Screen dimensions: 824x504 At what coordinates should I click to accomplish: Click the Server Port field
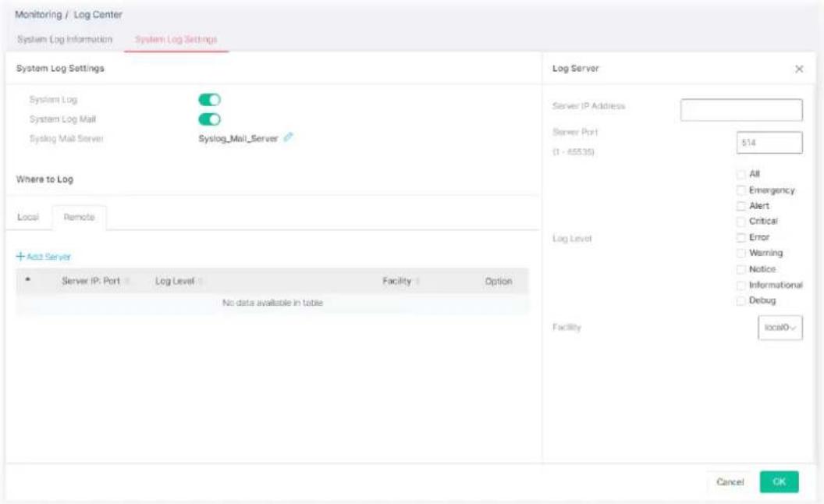pos(769,143)
